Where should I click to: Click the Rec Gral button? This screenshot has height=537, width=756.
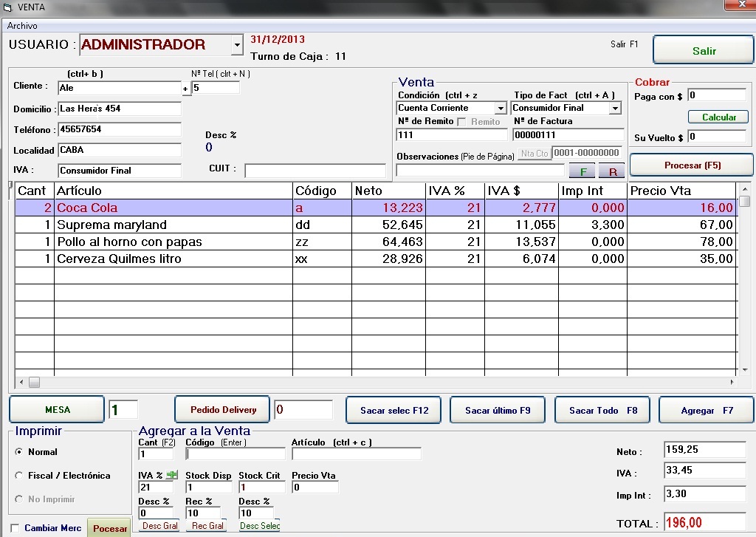coord(207,525)
